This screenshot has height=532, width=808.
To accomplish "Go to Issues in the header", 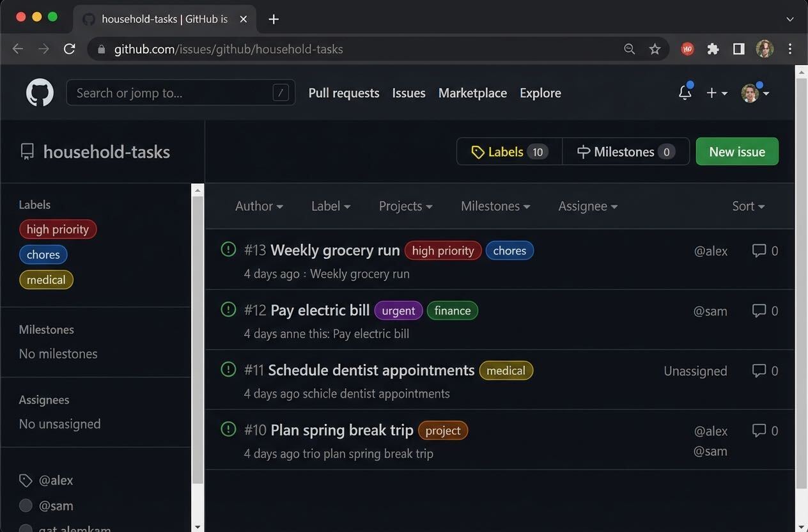I will click(x=408, y=93).
